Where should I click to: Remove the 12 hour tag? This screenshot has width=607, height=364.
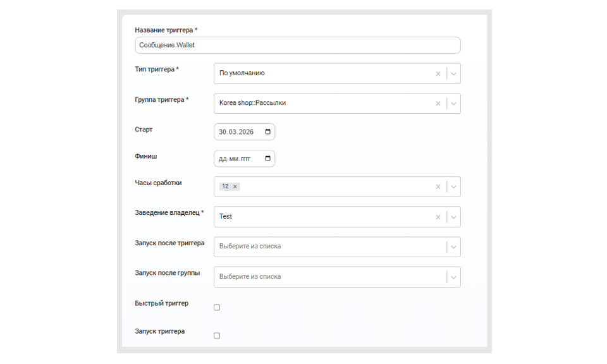tap(235, 186)
